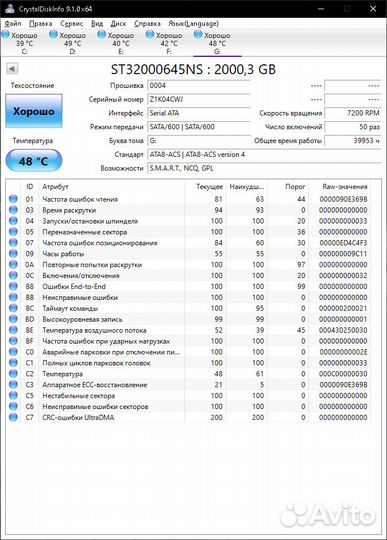Click the serial number field Z1K04CWJ

pos(199,99)
